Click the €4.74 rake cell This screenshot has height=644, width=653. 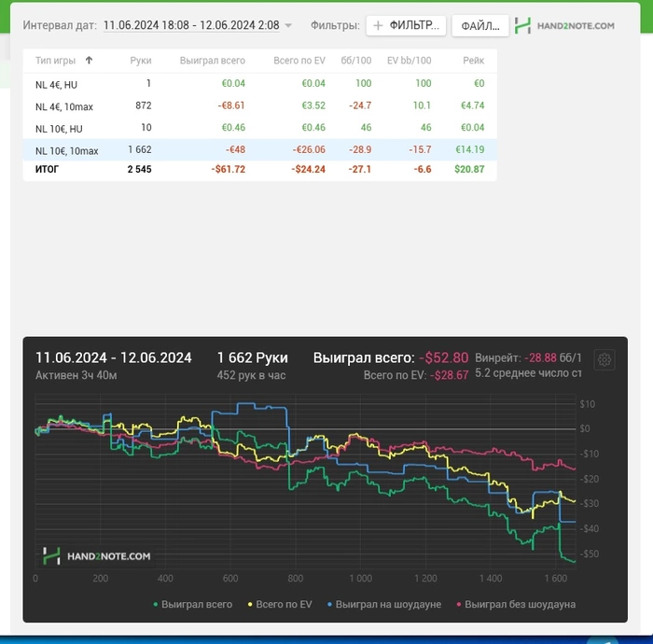pyautogui.click(x=473, y=105)
